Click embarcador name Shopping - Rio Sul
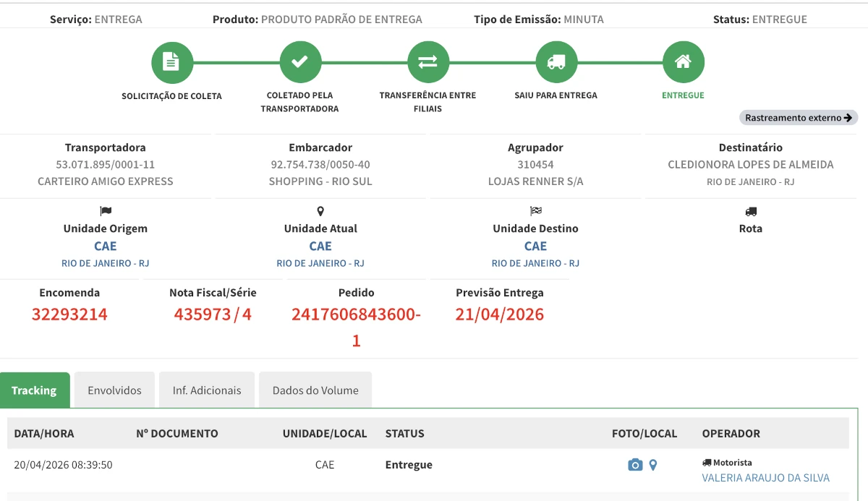868x501 pixels. [x=320, y=181]
